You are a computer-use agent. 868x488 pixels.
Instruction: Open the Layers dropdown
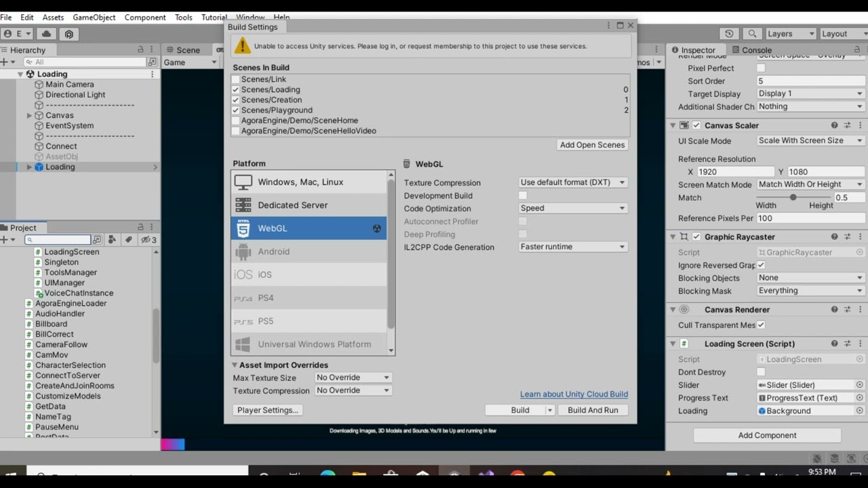791,34
